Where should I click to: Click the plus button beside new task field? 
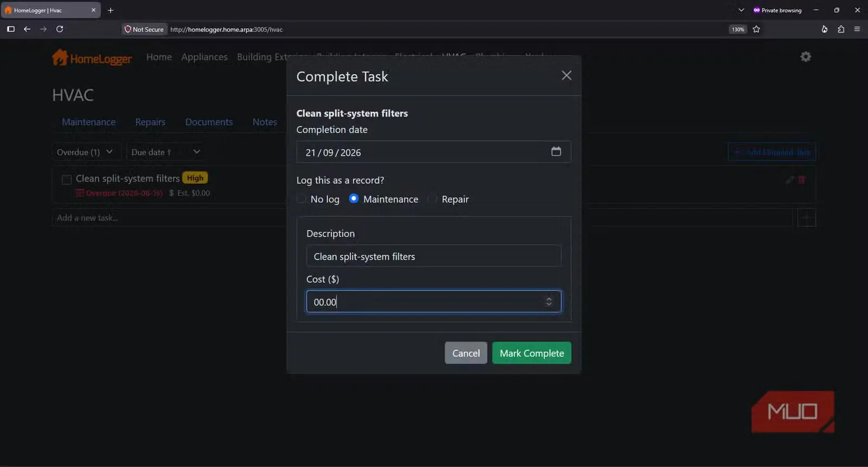click(x=807, y=218)
